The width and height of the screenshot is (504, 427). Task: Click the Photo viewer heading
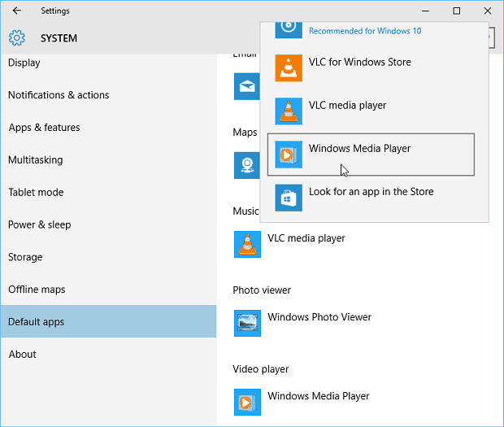[262, 290]
